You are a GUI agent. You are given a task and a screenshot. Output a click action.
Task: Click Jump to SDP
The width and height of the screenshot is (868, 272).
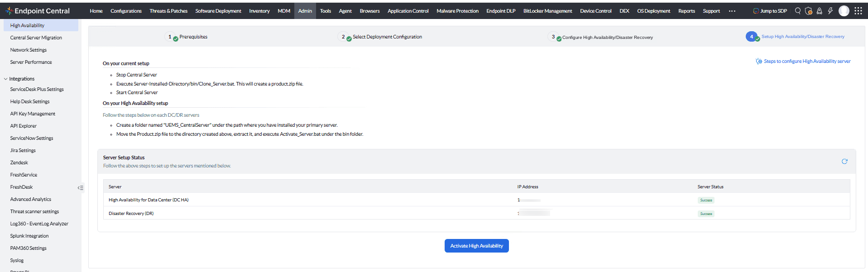tap(770, 11)
